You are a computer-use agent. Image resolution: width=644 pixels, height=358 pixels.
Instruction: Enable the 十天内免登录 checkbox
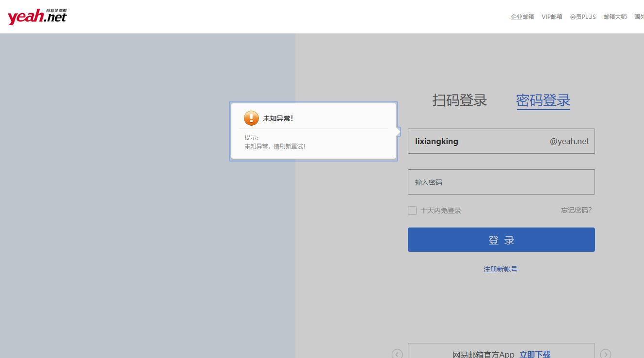tap(412, 210)
